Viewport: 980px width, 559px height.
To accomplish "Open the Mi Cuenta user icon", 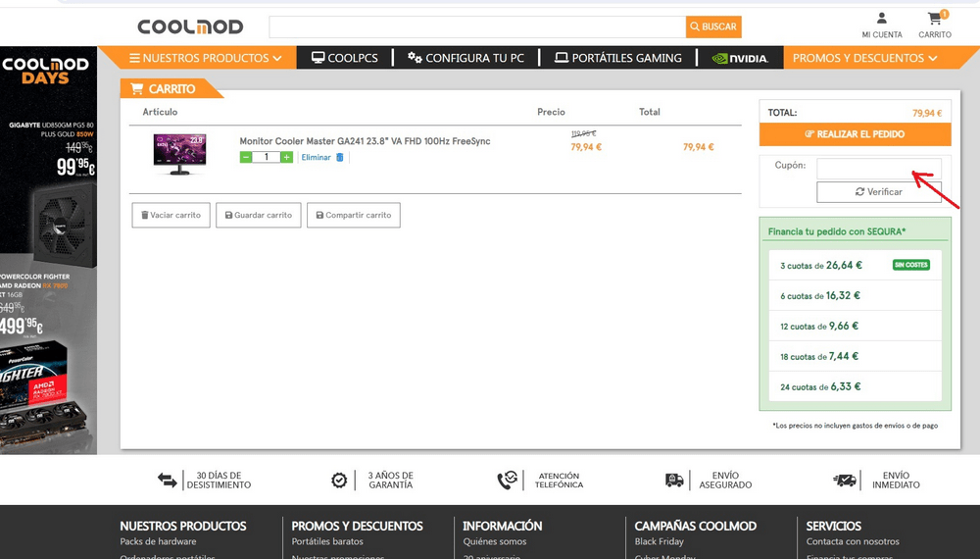I will 882,18.
